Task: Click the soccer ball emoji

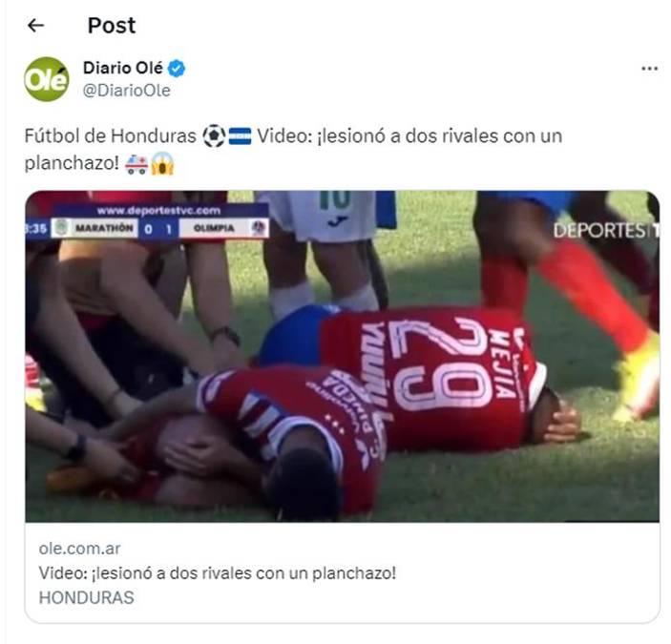Action: (214, 136)
